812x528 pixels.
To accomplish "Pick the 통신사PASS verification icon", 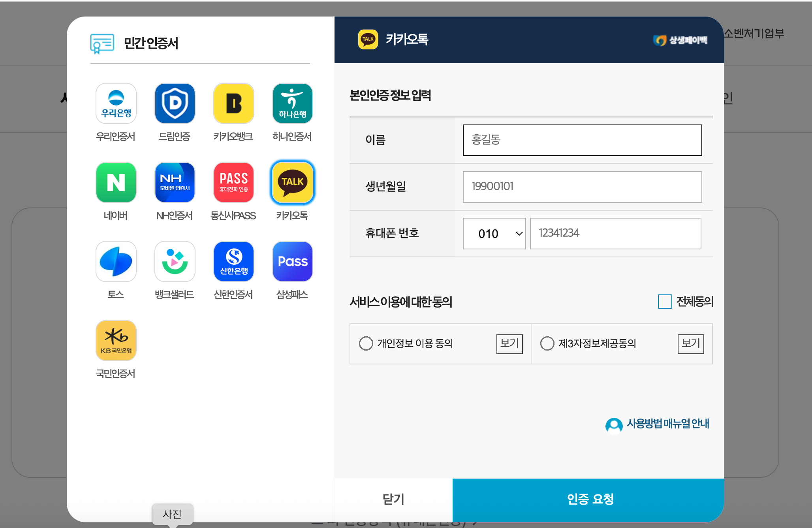I will coord(233,183).
